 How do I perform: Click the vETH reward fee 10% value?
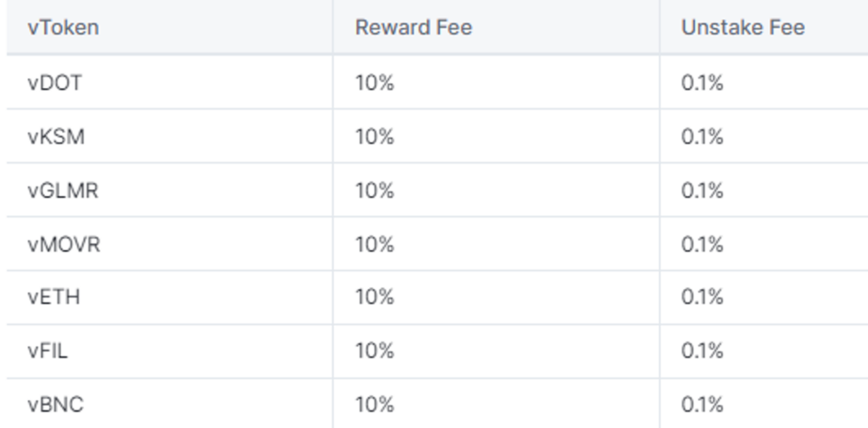[375, 297]
